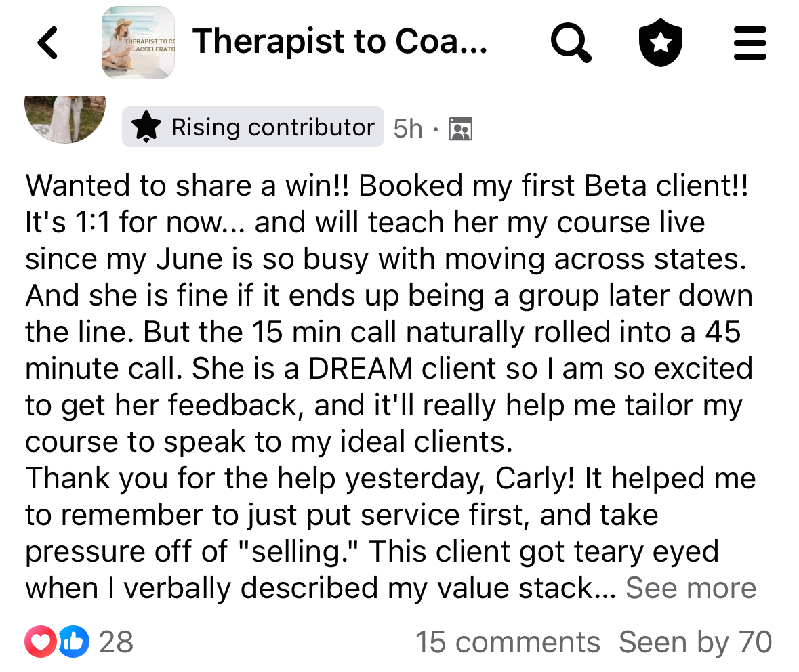Open the post's 5h timestamp
Screen dimensions: 799x672
(x=408, y=128)
